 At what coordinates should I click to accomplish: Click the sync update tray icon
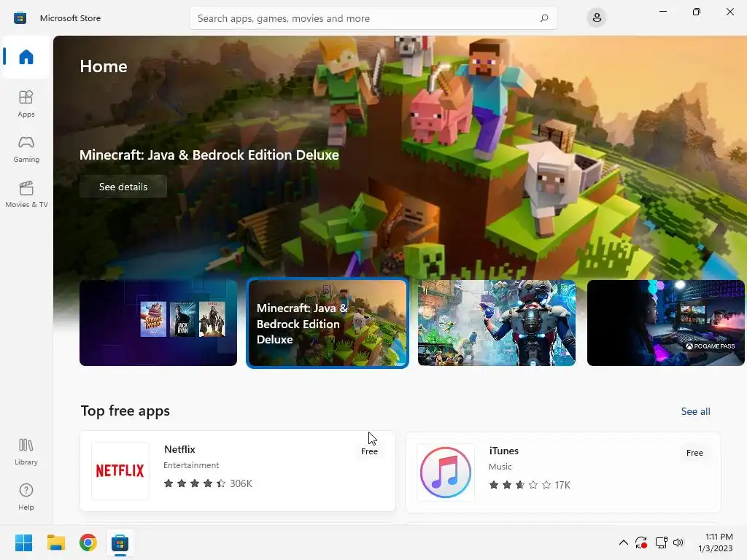[x=641, y=542]
